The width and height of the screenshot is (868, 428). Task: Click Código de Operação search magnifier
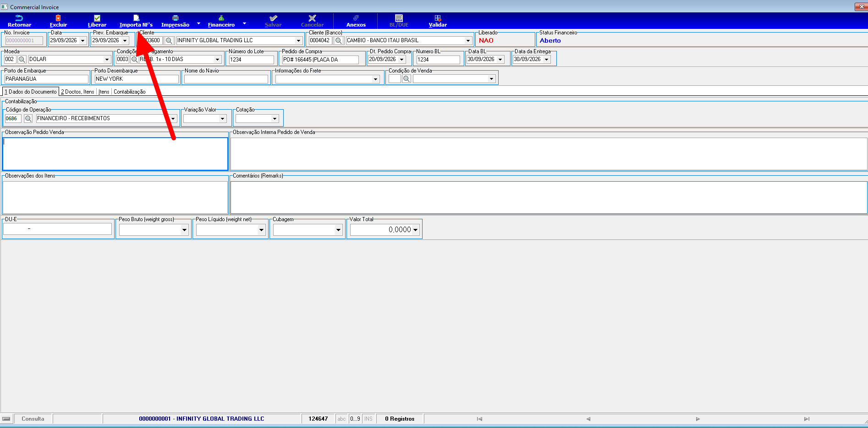pyautogui.click(x=28, y=118)
